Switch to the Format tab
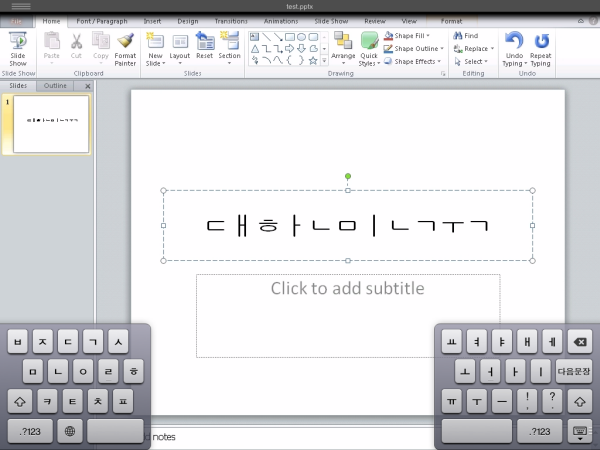 (452, 21)
